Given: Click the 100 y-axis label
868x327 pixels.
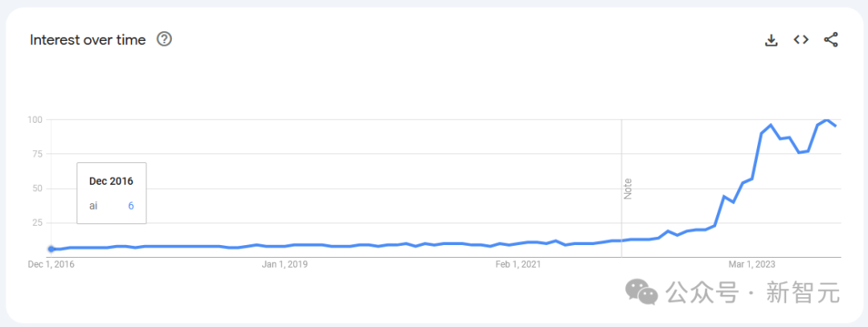Looking at the screenshot, I should [35, 120].
